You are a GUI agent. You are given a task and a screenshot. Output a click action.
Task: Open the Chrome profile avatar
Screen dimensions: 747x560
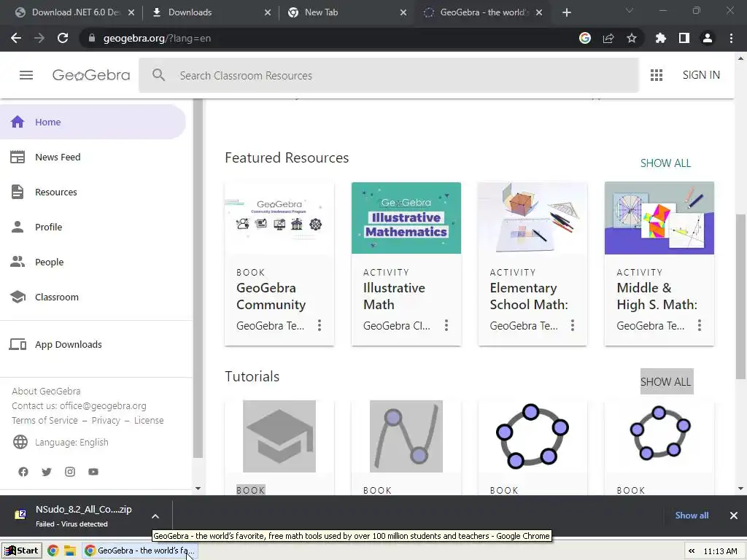coord(708,38)
